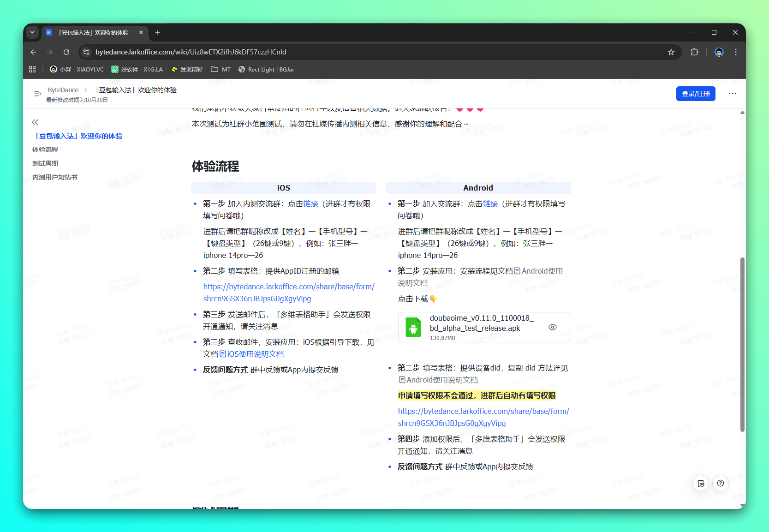Close the 豆包输入法 browser tab
This screenshot has width=769, height=532.
[141, 32]
